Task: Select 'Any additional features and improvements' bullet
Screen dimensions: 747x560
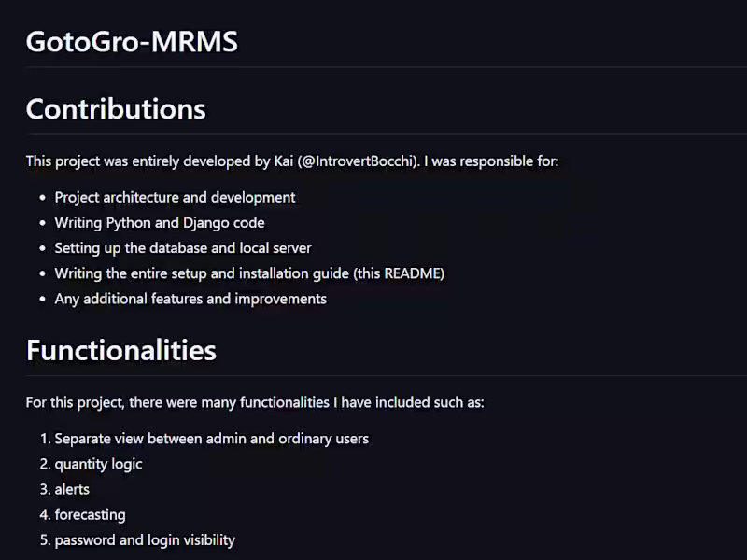Action: tap(190, 299)
